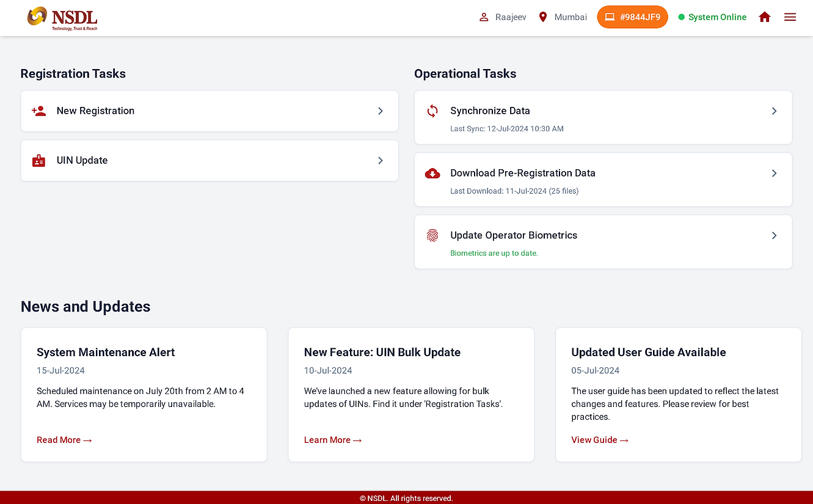Click the ID badge icon for UIN Update
The width and height of the screenshot is (813, 504).
[39, 161]
